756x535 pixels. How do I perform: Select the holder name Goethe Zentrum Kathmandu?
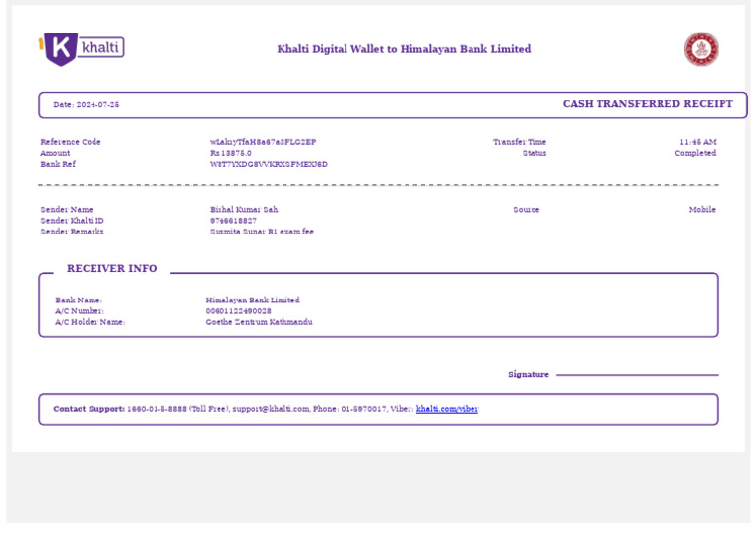click(x=259, y=322)
